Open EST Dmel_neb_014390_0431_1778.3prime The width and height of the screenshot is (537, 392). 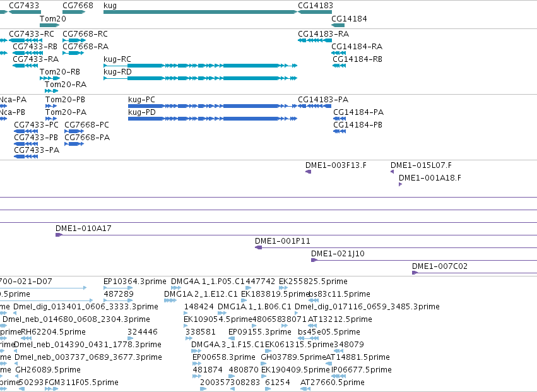pyautogui.click(x=88, y=345)
